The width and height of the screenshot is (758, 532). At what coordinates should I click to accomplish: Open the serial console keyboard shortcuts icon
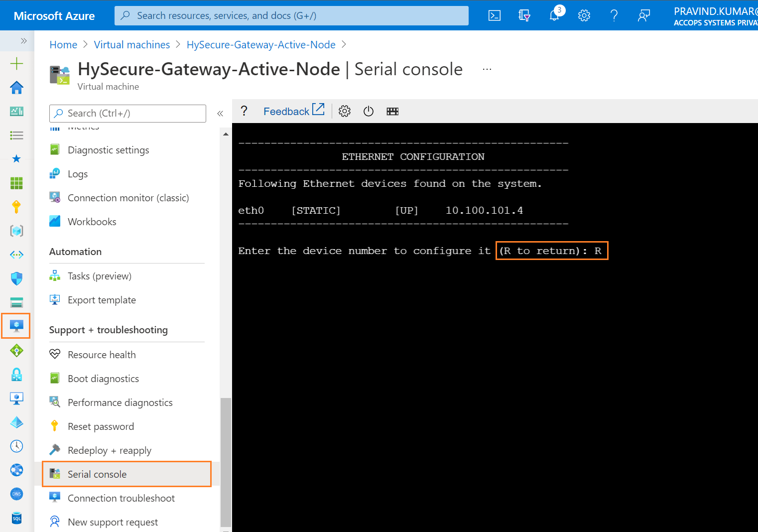[x=392, y=111]
